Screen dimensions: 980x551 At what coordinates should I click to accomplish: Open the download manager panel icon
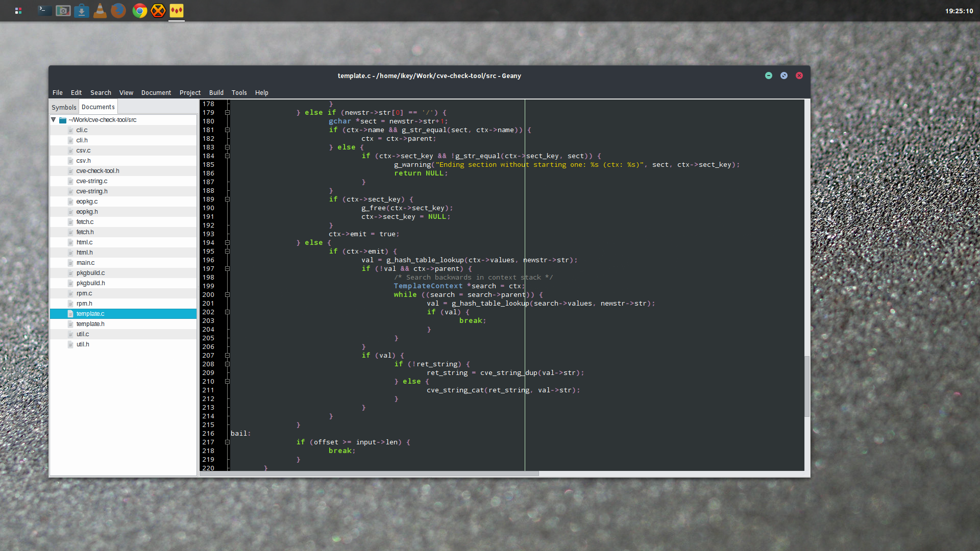(x=82, y=11)
